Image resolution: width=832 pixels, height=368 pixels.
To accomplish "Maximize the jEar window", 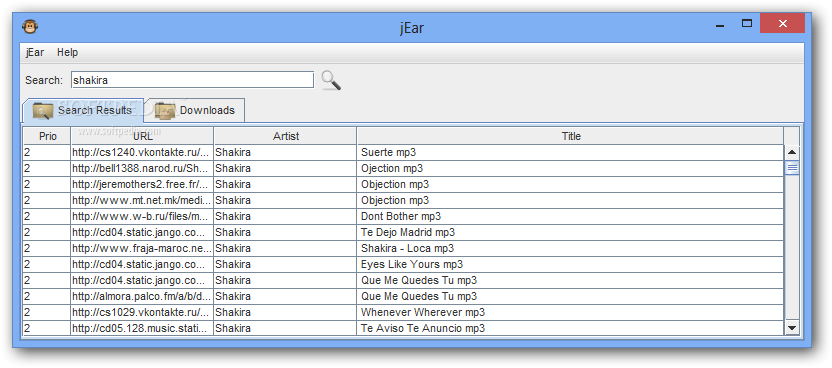I will click(x=747, y=23).
